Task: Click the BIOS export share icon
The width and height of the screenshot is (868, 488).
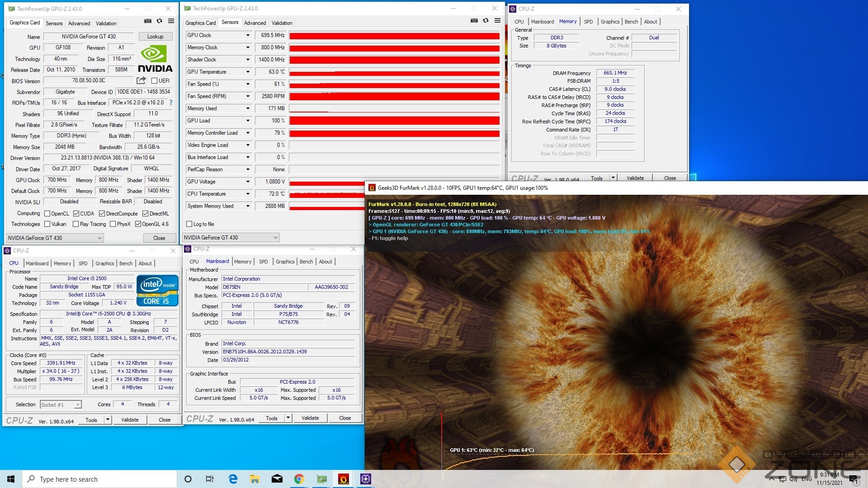Action: (x=141, y=80)
